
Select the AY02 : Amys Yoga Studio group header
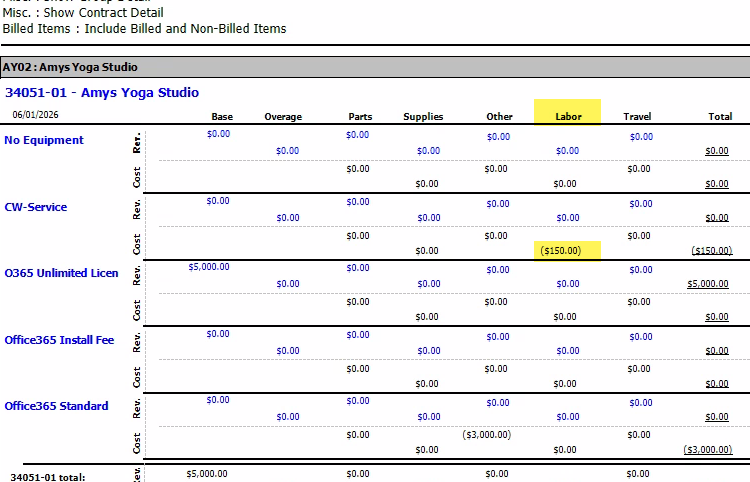375,67
